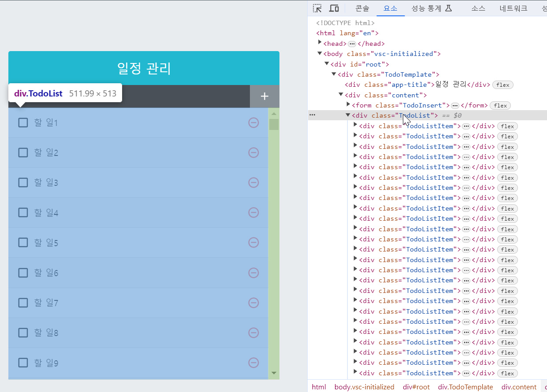Toggle the device toolbar icon
The width and height of the screenshot is (547, 392).
pyautogui.click(x=334, y=8)
